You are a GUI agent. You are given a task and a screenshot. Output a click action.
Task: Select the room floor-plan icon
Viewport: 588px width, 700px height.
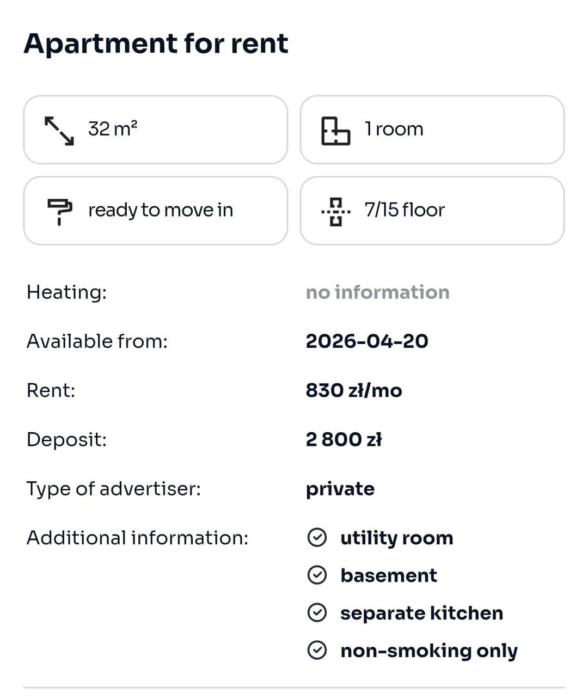tap(335, 130)
